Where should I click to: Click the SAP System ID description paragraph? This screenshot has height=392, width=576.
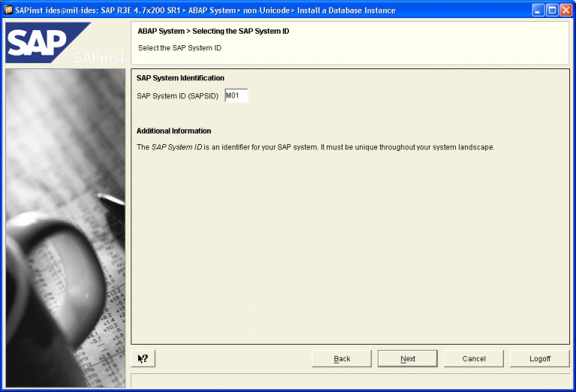pos(315,147)
